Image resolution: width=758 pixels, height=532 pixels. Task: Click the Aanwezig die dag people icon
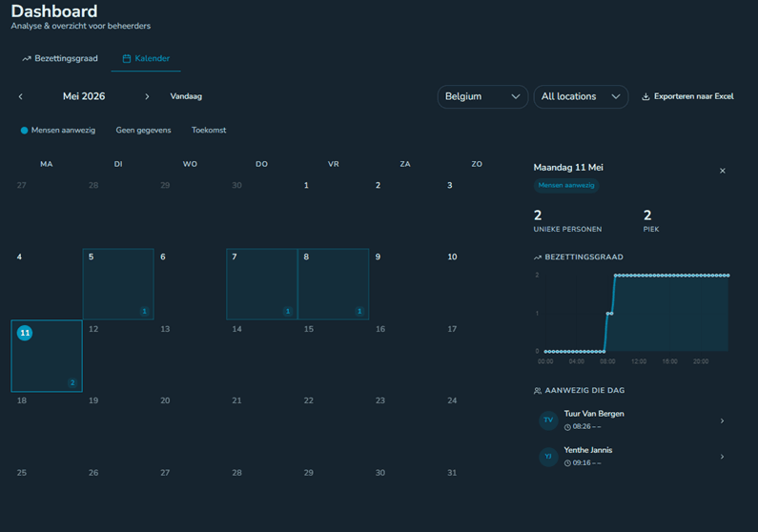[x=538, y=391]
